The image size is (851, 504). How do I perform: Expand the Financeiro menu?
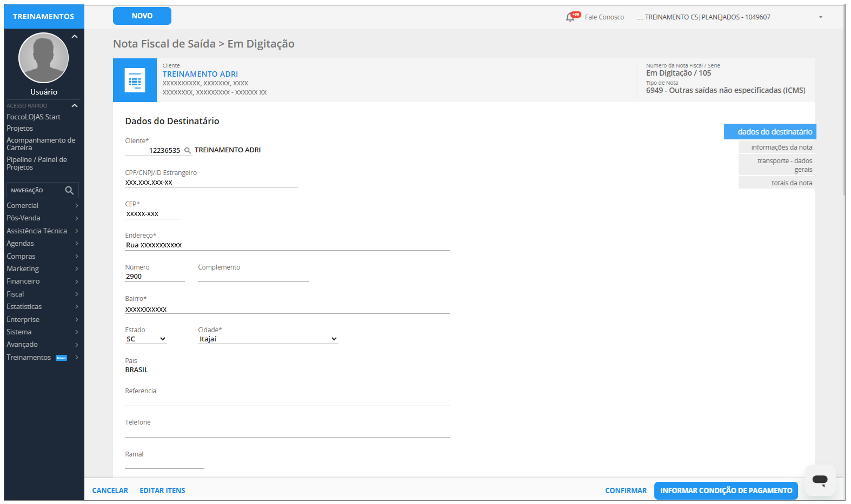point(42,281)
